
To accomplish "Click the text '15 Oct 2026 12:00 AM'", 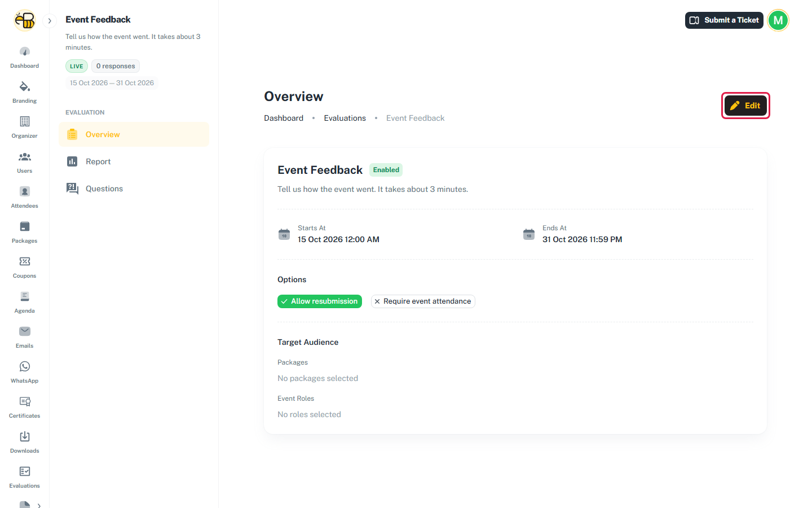I will click(338, 239).
